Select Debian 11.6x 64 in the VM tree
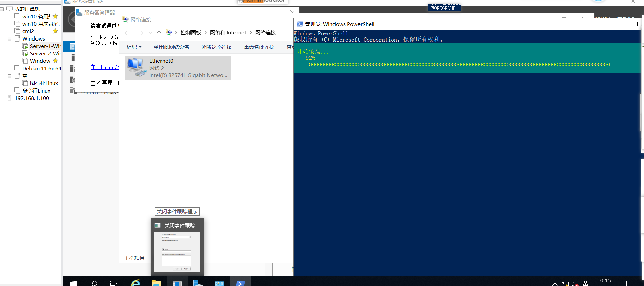This screenshot has width=644, height=286. pos(42,68)
